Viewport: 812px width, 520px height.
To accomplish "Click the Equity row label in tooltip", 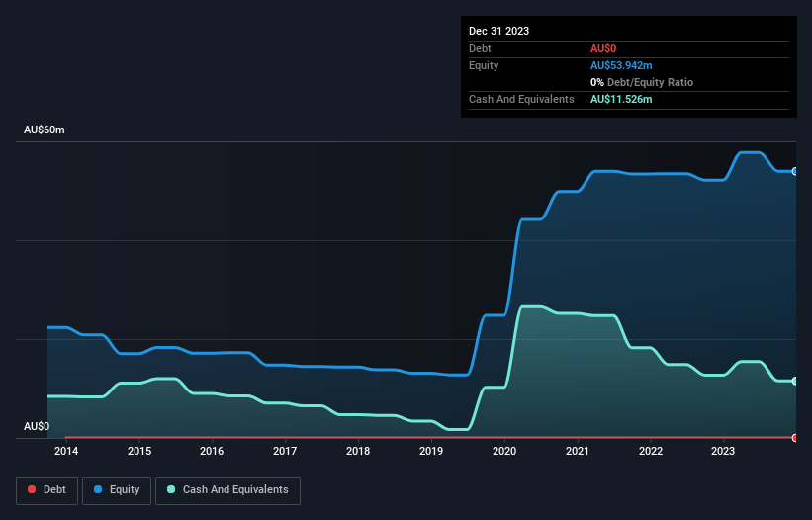I will pos(484,65).
